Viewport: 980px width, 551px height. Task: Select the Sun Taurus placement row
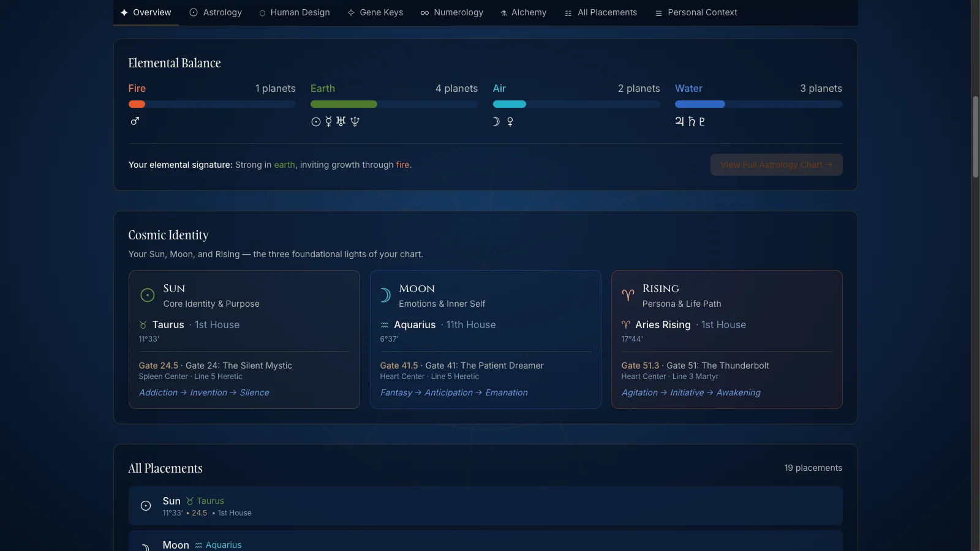pyautogui.click(x=485, y=506)
